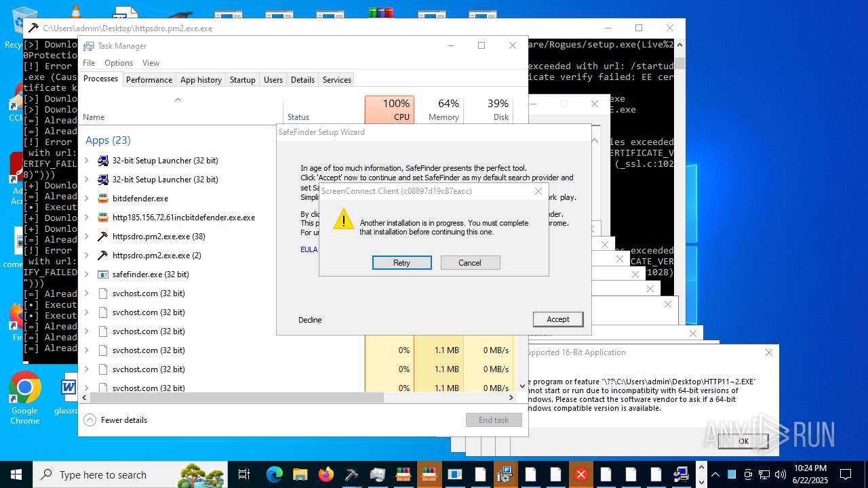
Task: Click Retry in ScreenConnect Client dialog
Action: point(401,263)
